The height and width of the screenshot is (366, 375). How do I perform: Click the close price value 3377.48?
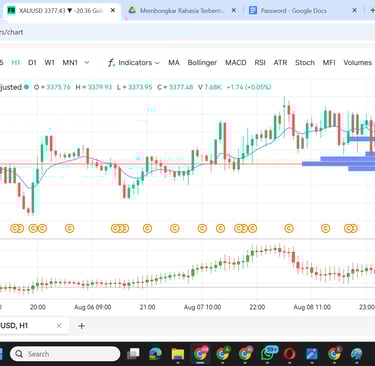click(x=181, y=87)
